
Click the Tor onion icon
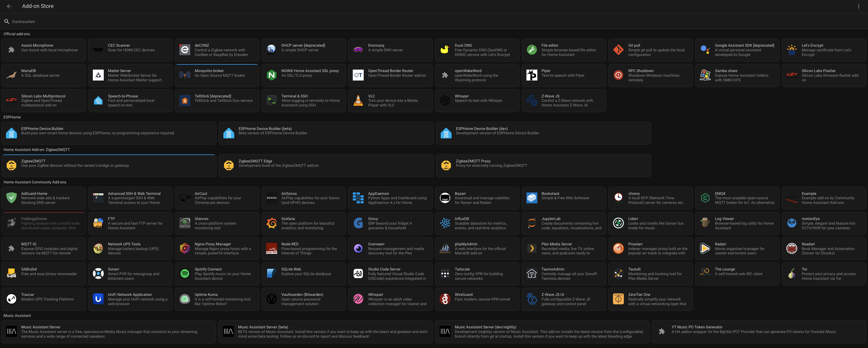pyautogui.click(x=792, y=273)
